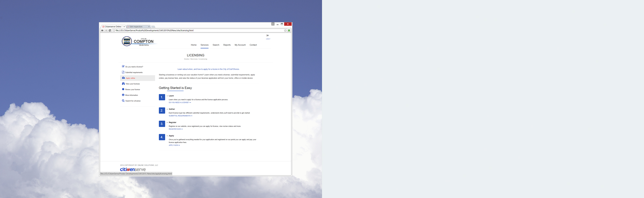644x198 pixels.
Task: Click the More information info icon
Action: pos(123,95)
